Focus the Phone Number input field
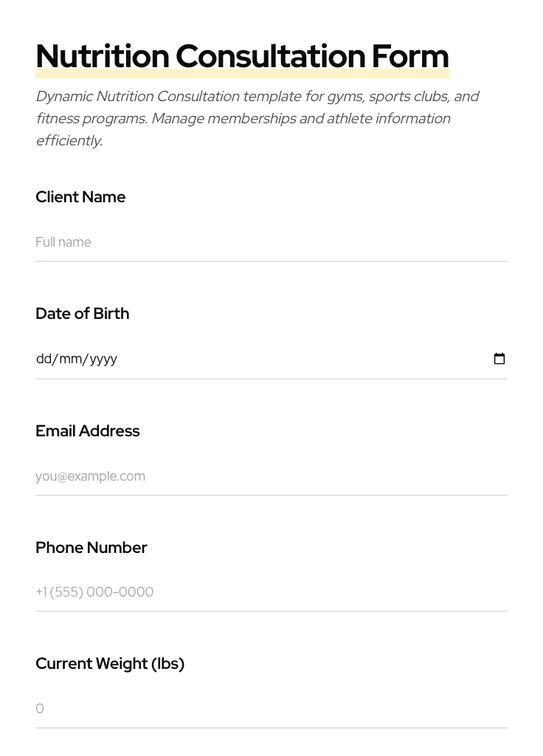 point(271,592)
